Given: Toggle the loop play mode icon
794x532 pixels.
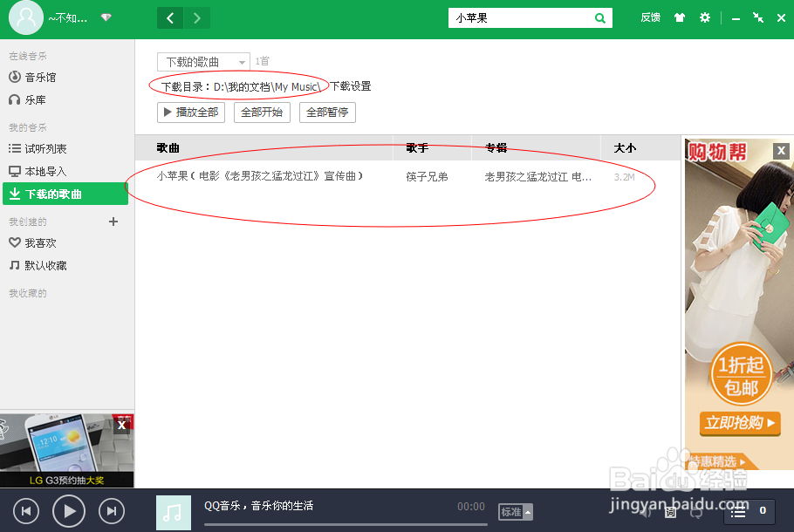Looking at the screenshot, I should click(x=696, y=512).
